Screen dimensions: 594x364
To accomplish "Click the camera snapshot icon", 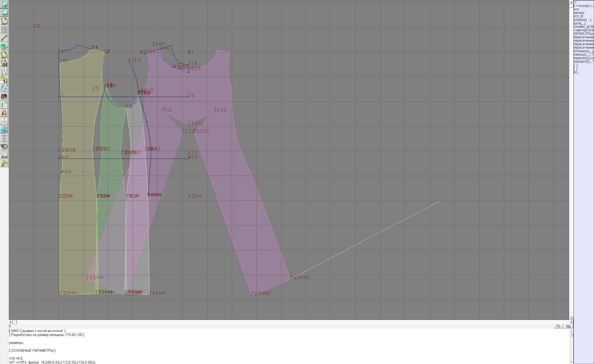I will point(4,96).
